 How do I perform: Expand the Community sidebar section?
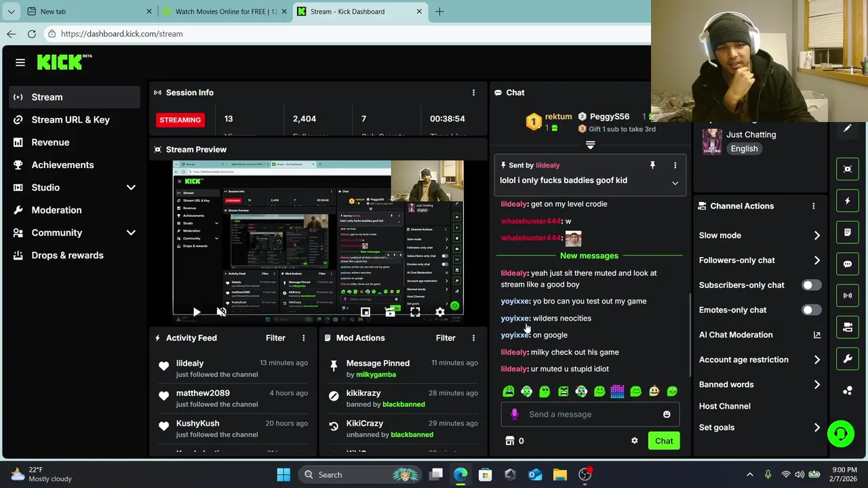131,232
